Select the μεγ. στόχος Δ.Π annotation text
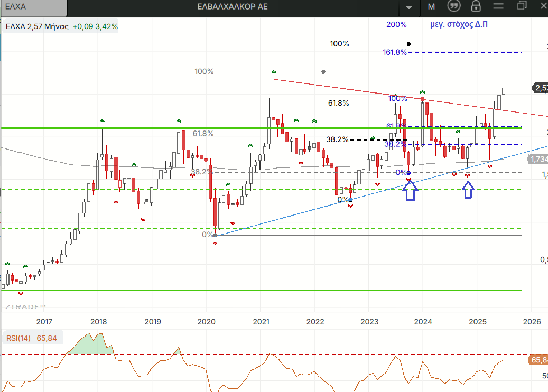The width and height of the screenshot is (548, 392). [x=459, y=24]
